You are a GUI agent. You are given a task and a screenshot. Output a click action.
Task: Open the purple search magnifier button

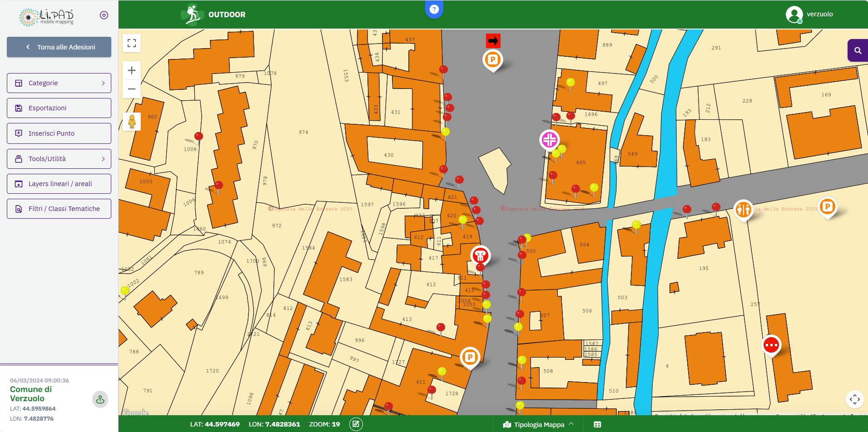coord(858,50)
